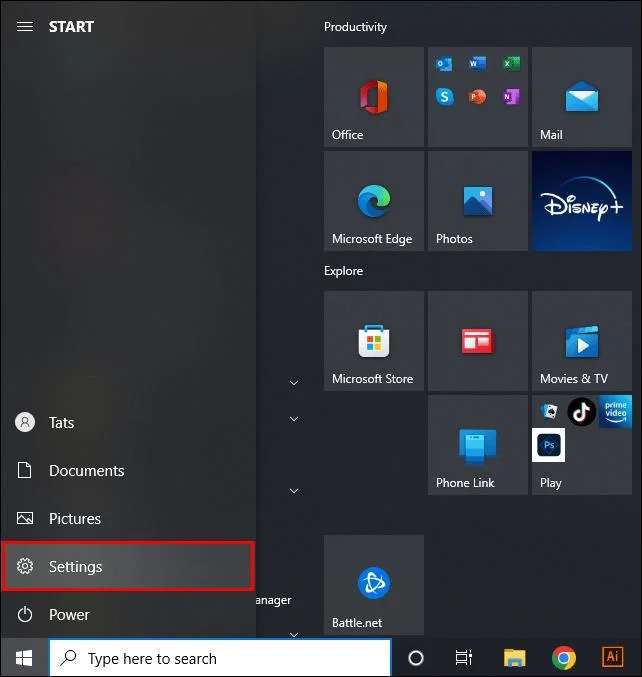
Task: Open Photoshop icon in Play folder
Action: point(548,445)
